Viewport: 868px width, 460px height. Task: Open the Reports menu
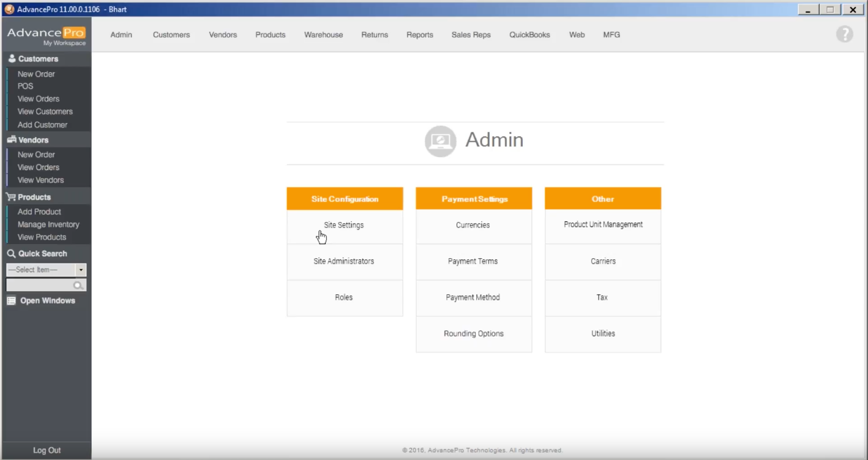point(420,35)
